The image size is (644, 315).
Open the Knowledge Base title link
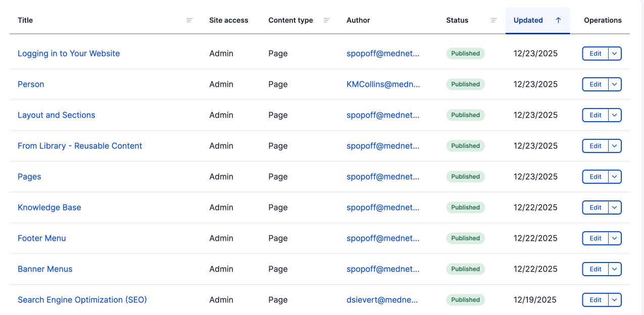click(x=49, y=207)
